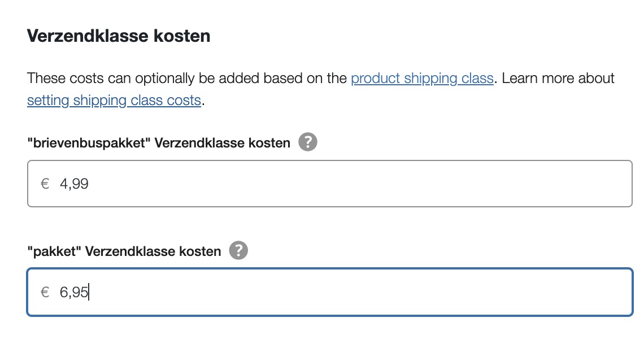Click the euro symbol in the brievenbuspakket field
The width and height of the screenshot is (644, 348).
(46, 183)
